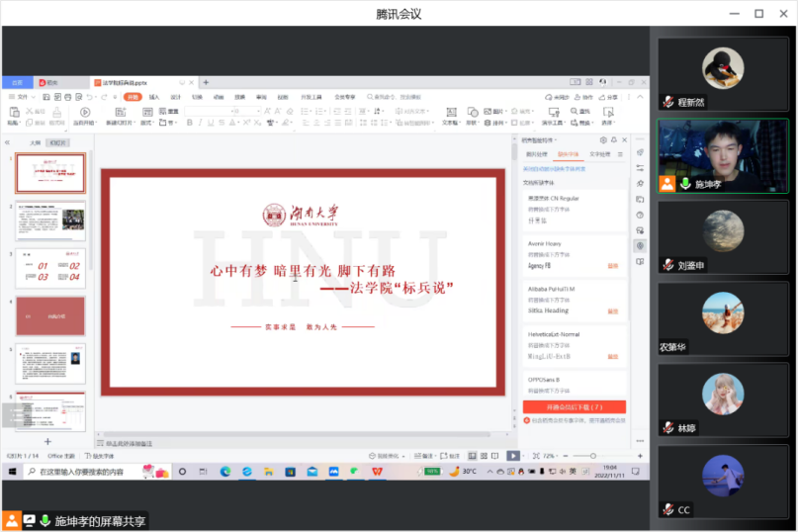Select the second slide thumbnail
The height and width of the screenshot is (532, 798).
tap(50, 221)
